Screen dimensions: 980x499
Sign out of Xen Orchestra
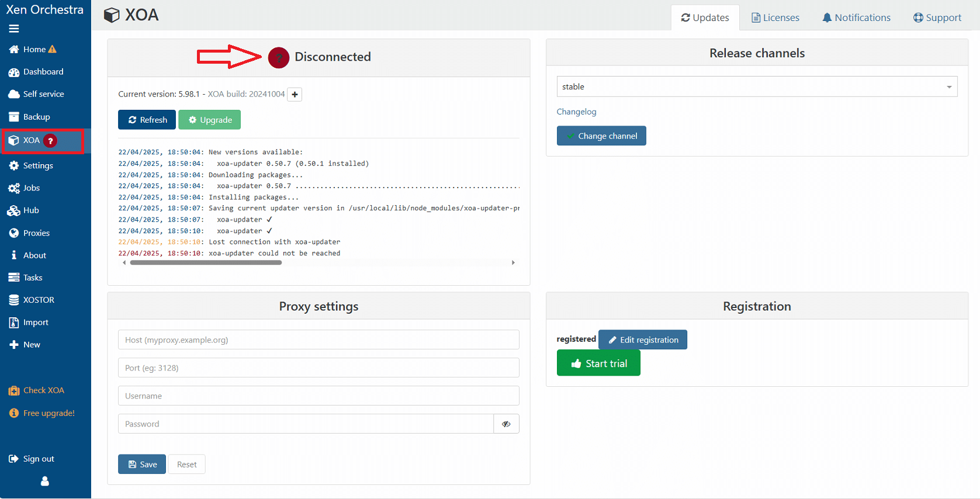pyautogui.click(x=32, y=459)
